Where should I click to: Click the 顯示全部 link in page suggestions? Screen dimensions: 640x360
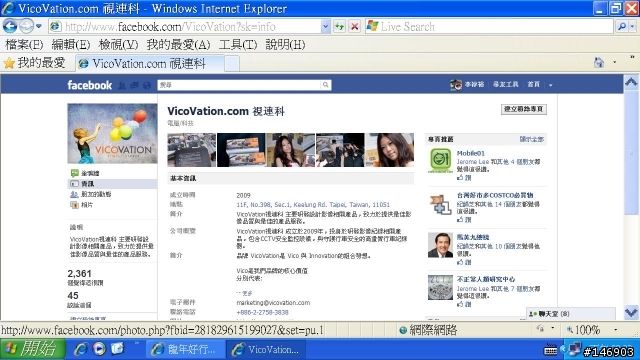coord(531,139)
